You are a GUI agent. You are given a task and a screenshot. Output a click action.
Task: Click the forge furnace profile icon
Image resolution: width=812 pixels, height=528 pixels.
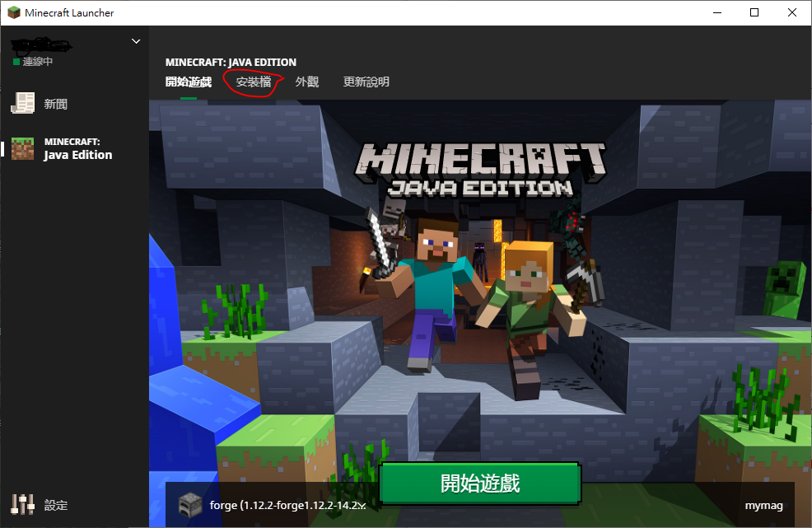190,505
